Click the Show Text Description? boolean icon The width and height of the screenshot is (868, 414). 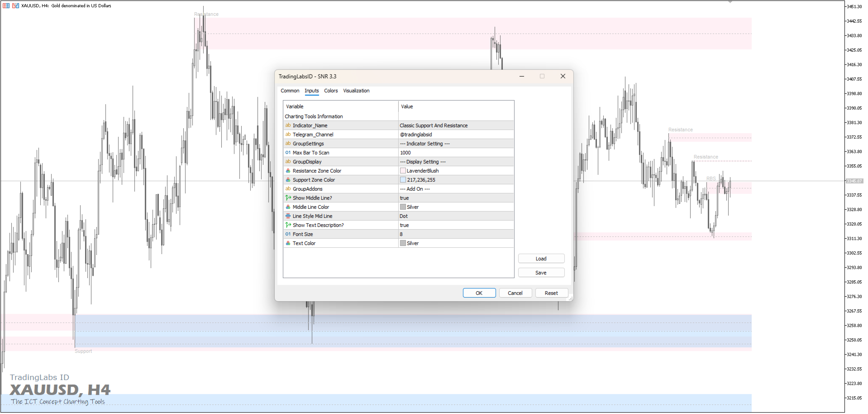tap(288, 225)
